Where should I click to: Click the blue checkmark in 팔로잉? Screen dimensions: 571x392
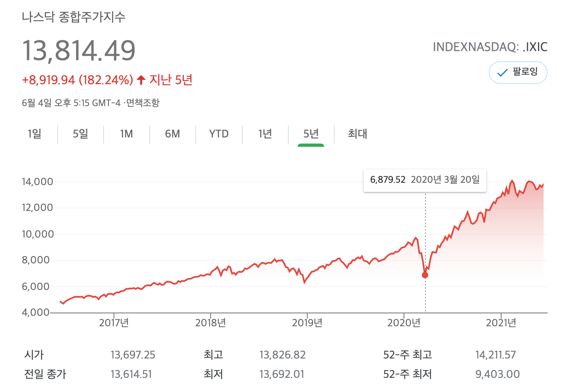point(502,73)
